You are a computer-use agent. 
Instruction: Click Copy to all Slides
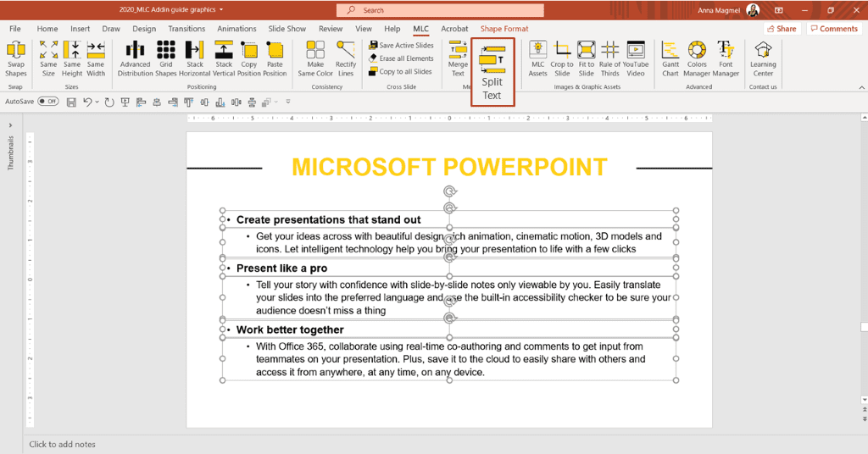tap(400, 71)
